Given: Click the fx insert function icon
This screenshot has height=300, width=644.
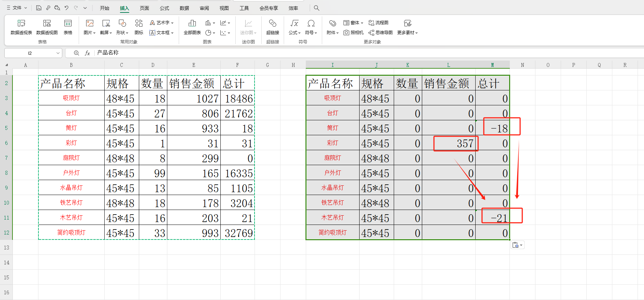Looking at the screenshot, I should click(87, 53).
